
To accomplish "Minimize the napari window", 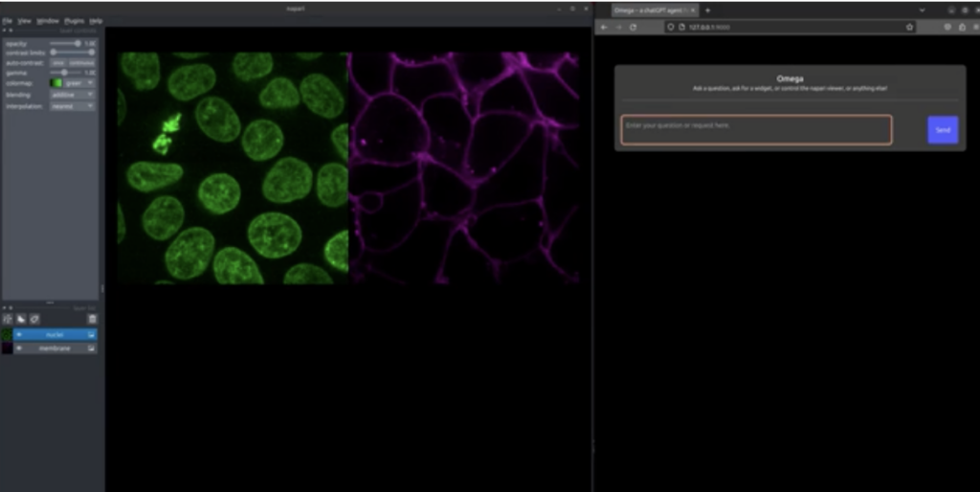I will coord(559,9).
